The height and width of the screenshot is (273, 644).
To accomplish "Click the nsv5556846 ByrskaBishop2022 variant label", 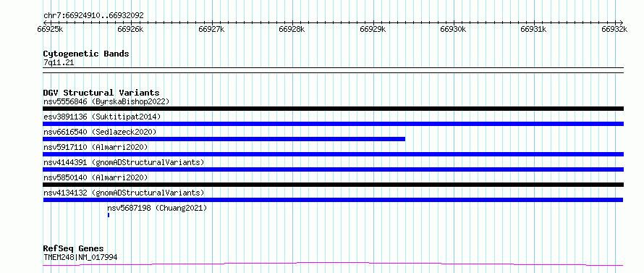I will 106,101.
